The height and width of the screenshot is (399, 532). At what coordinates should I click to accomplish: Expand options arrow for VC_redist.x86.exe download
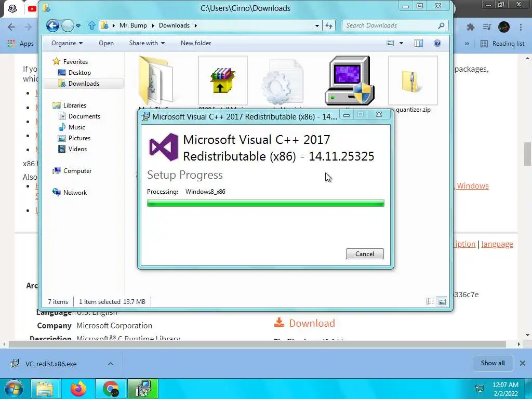[111, 364]
